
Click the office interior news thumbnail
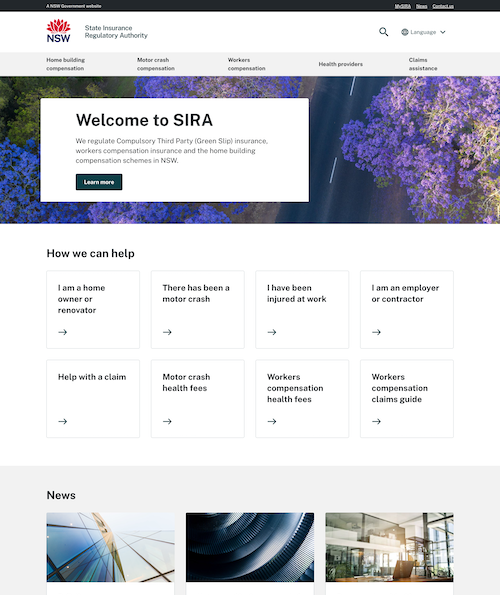coord(389,547)
